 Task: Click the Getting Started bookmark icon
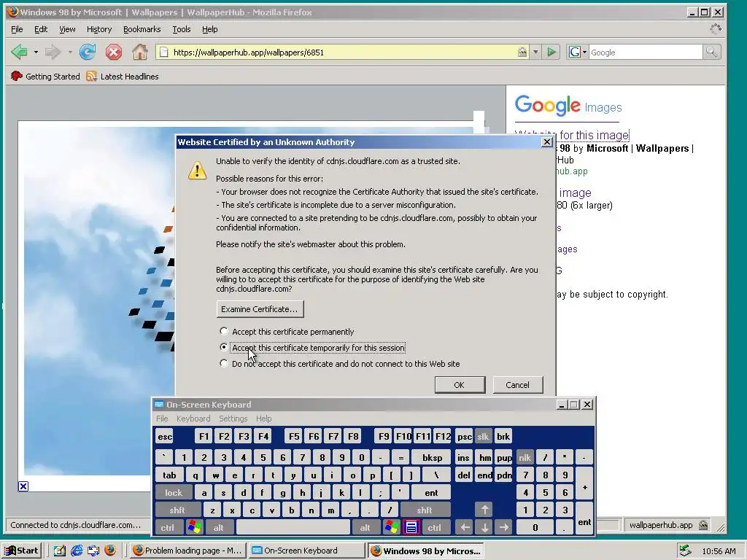[x=17, y=76]
